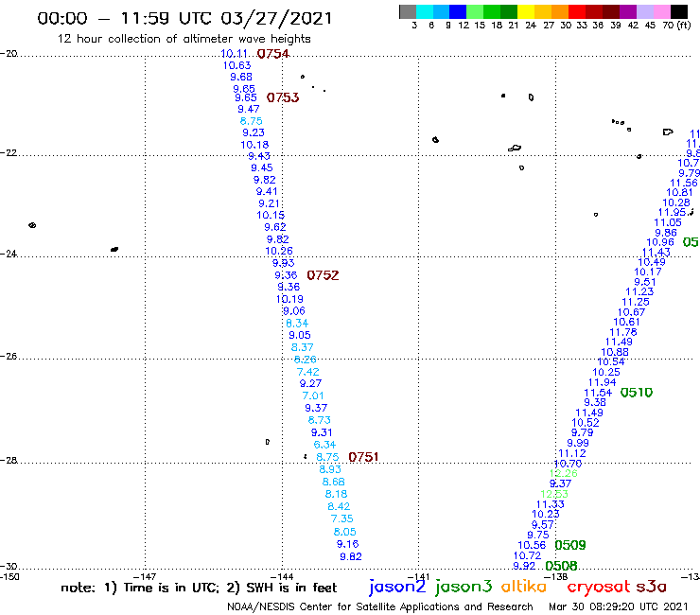Screen dimensions: 700x615
Task: Click the wave reading 9.16
Action: tap(348, 544)
